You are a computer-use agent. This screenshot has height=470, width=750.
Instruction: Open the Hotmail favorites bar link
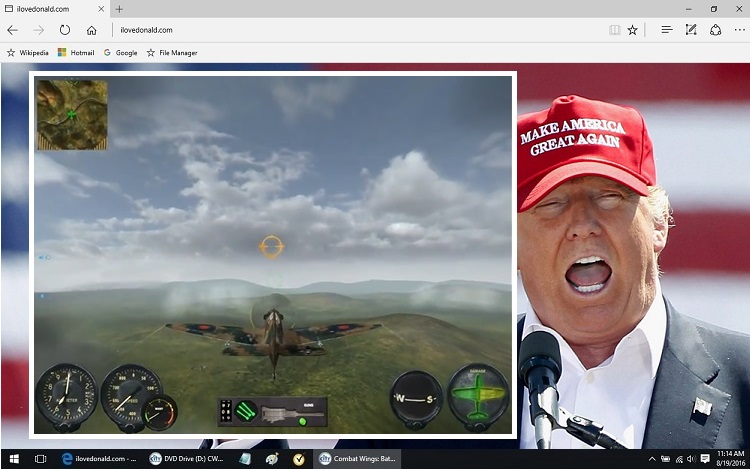(76, 53)
